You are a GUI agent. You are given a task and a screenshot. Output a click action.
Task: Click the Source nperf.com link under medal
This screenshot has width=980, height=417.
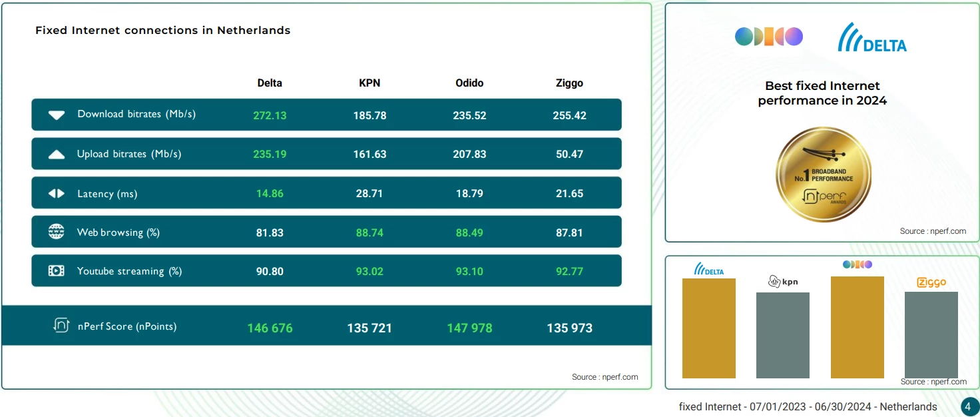933,231
